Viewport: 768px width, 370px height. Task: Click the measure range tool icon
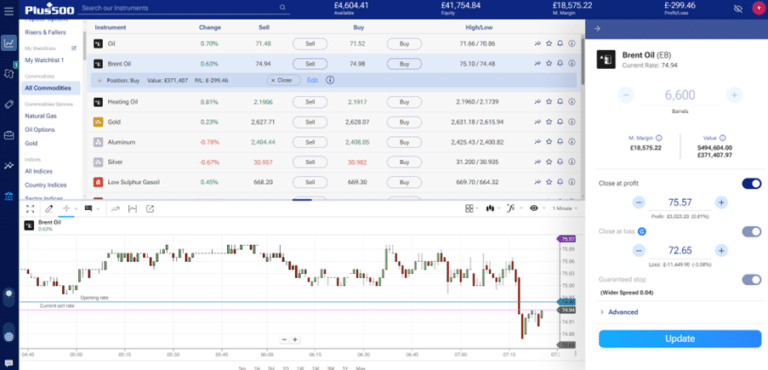[132, 209]
